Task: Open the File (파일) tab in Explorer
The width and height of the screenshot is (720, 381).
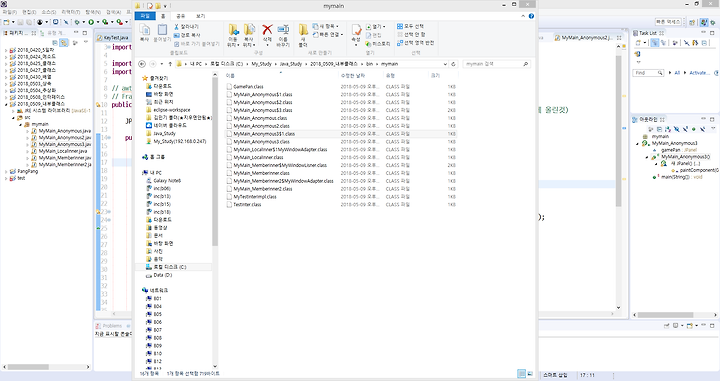Action: 145,16
